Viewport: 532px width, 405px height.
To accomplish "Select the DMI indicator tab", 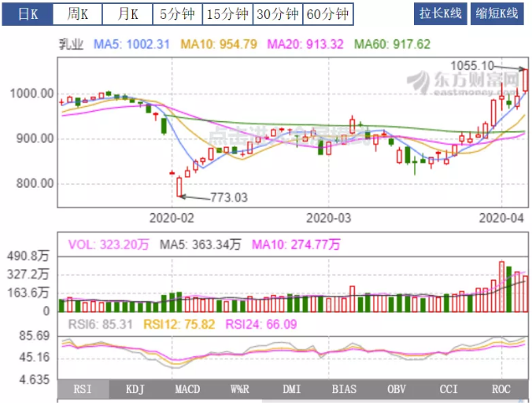I will tap(292, 389).
